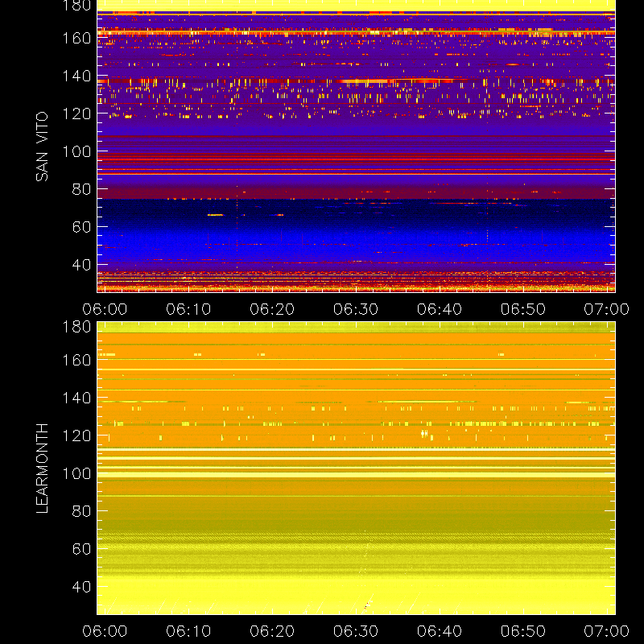The height and width of the screenshot is (644, 644).
Task: Click the 06:50 time label below Learmonth plot
Action: pos(522,631)
